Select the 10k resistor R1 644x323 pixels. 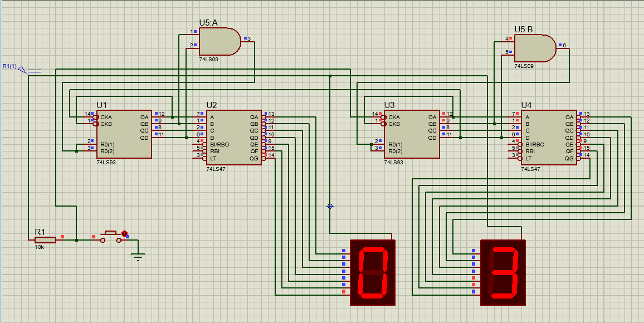click(x=45, y=239)
